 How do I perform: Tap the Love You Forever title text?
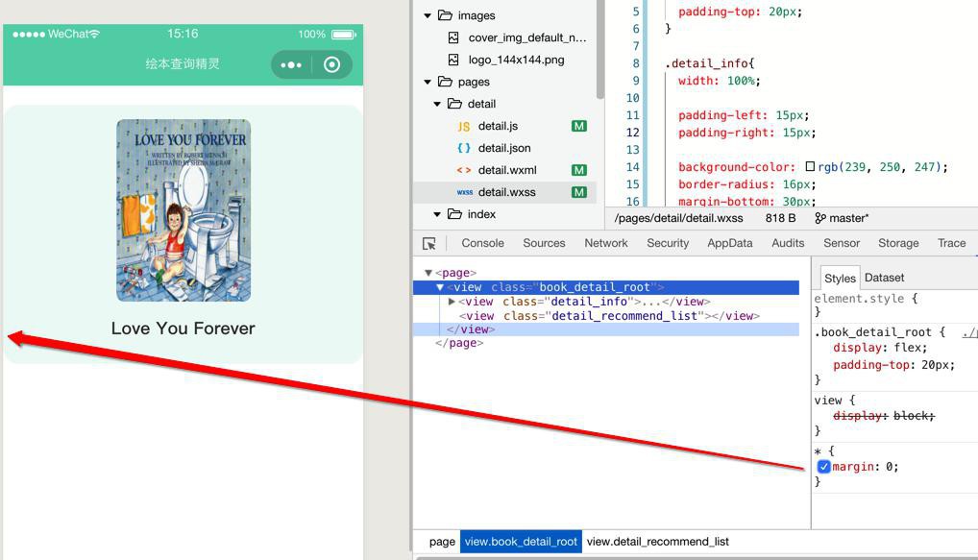[183, 329]
